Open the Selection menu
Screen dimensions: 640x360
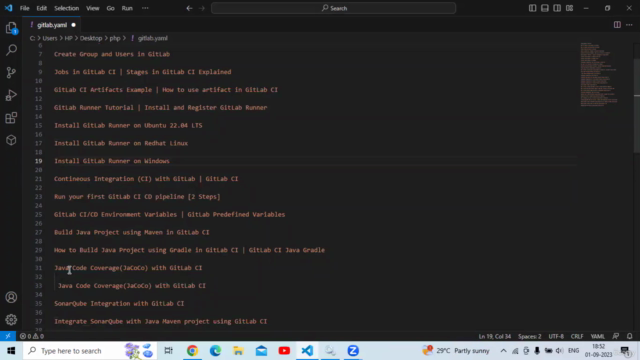pos(67,8)
